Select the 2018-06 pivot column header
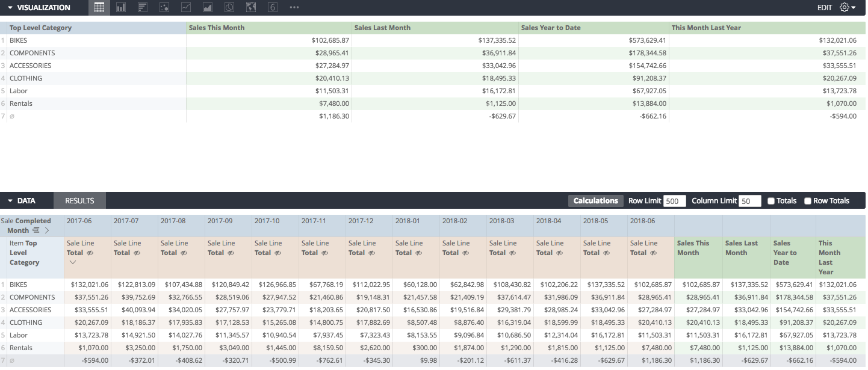868x370 pixels. [x=651, y=226]
